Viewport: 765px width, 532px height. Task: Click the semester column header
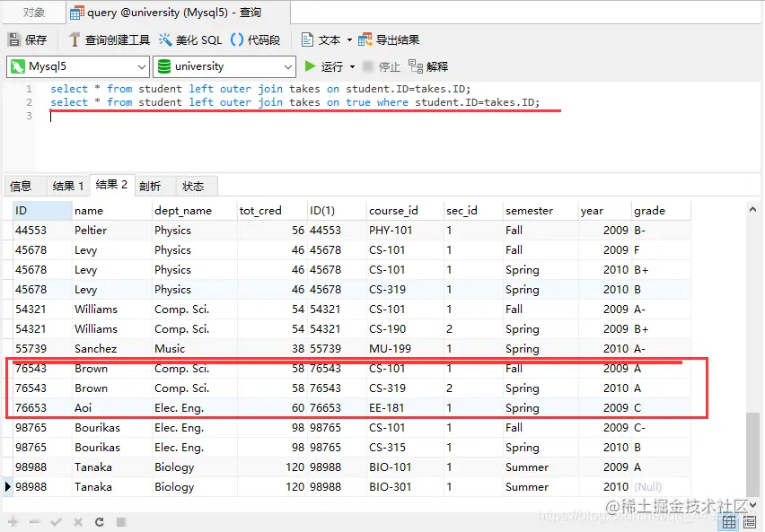tap(541, 211)
